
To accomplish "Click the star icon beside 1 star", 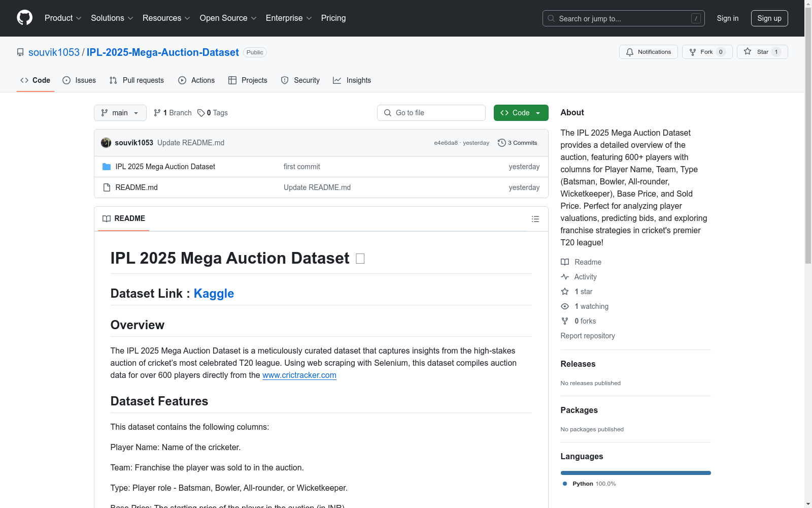I will [x=565, y=292].
